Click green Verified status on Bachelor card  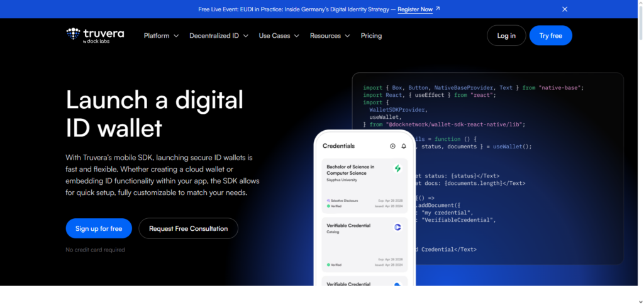(x=334, y=206)
